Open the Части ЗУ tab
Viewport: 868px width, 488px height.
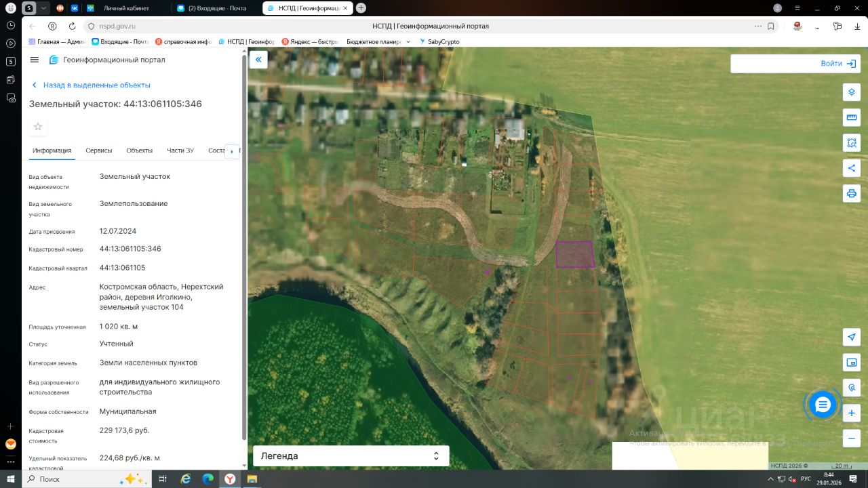[x=180, y=150]
